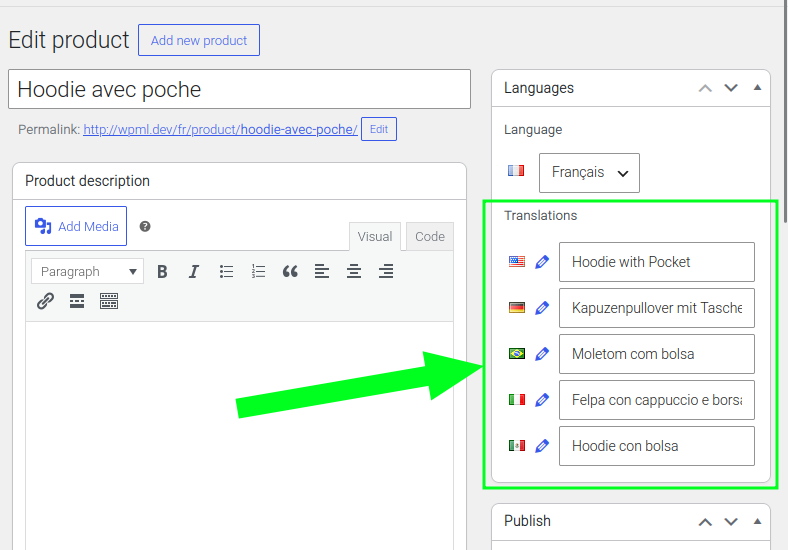The height and width of the screenshot is (550, 788).
Task: Click the permalink Edit button
Action: (x=379, y=129)
